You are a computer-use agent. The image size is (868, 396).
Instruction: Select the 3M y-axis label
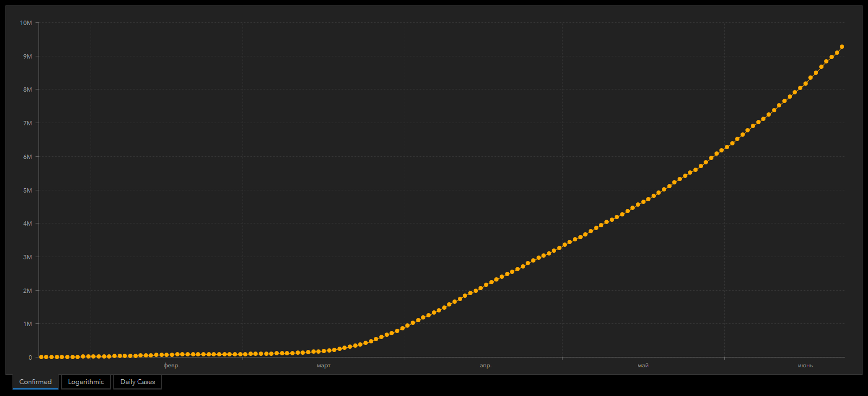[x=27, y=257]
